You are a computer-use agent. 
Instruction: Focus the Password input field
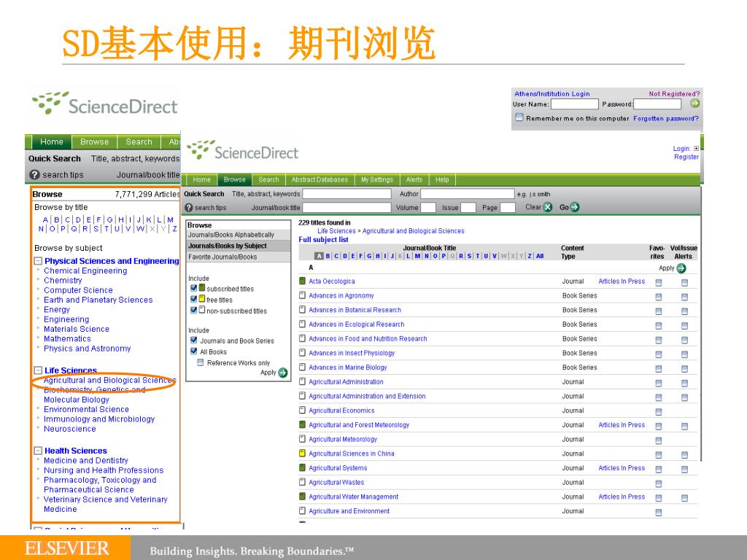pos(657,104)
